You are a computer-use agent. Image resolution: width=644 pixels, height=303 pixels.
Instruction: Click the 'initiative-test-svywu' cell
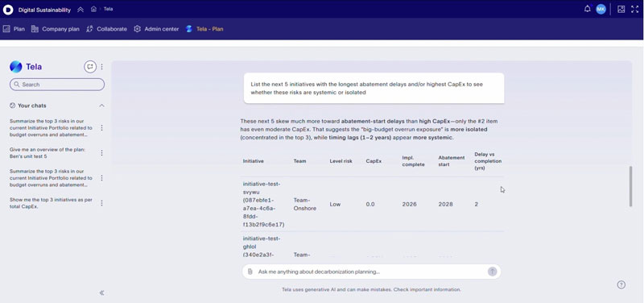264,205
